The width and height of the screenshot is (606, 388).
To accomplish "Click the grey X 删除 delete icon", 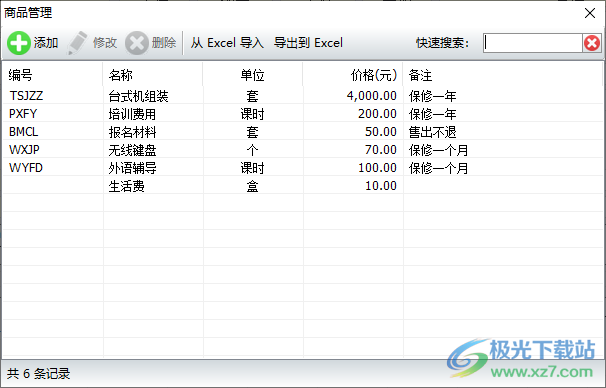I will tap(136, 43).
